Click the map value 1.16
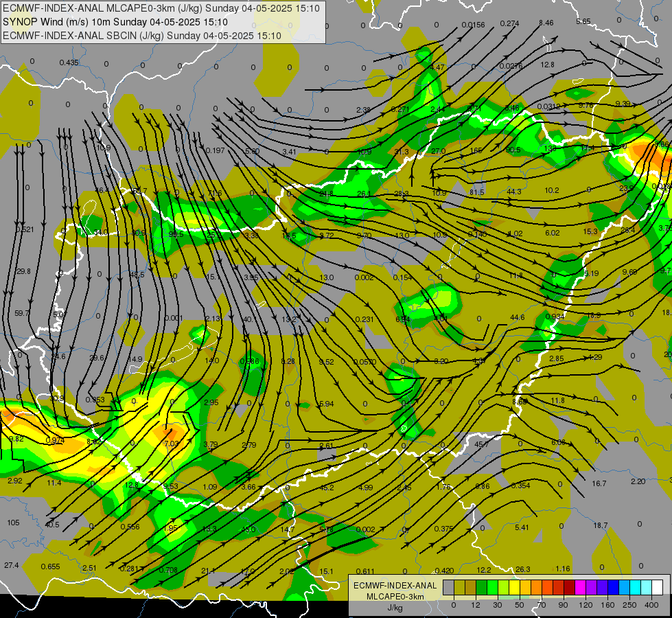The image size is (672, 618). click(x=563, y=569)
